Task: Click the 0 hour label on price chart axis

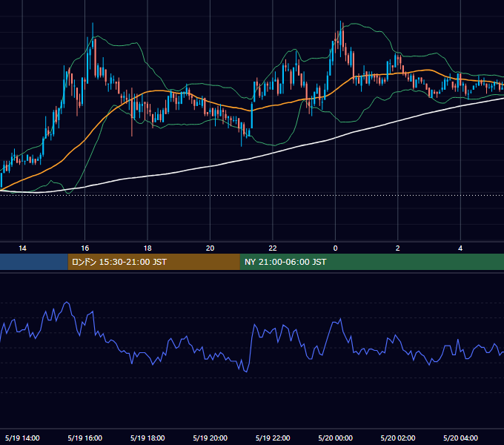Action: point(335,248)
